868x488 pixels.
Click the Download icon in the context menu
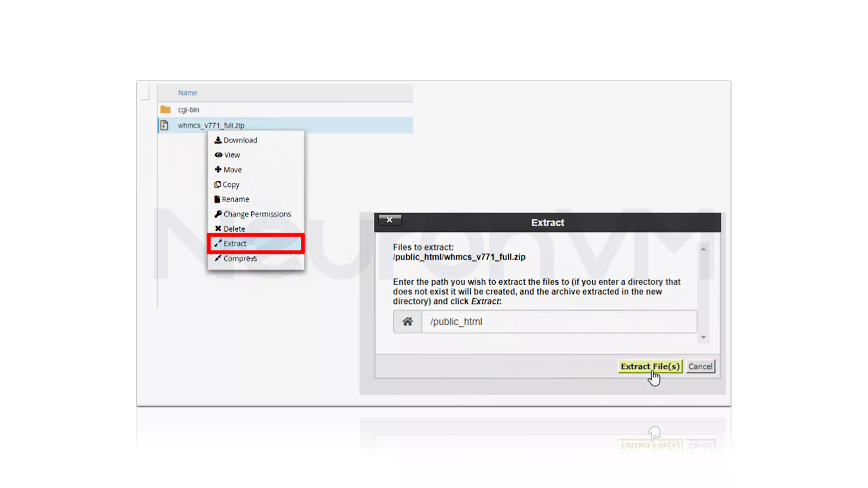[218, 140]
